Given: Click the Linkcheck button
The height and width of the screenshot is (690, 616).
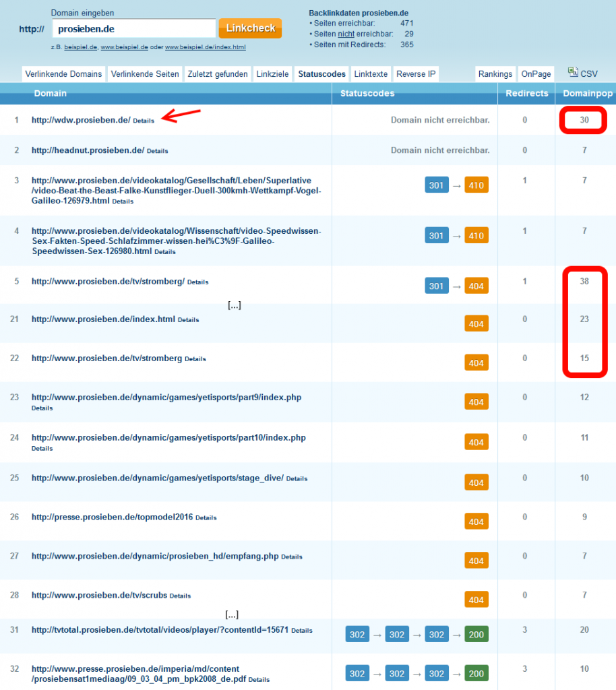Looking at the screenshot, I should click(250, 28).
